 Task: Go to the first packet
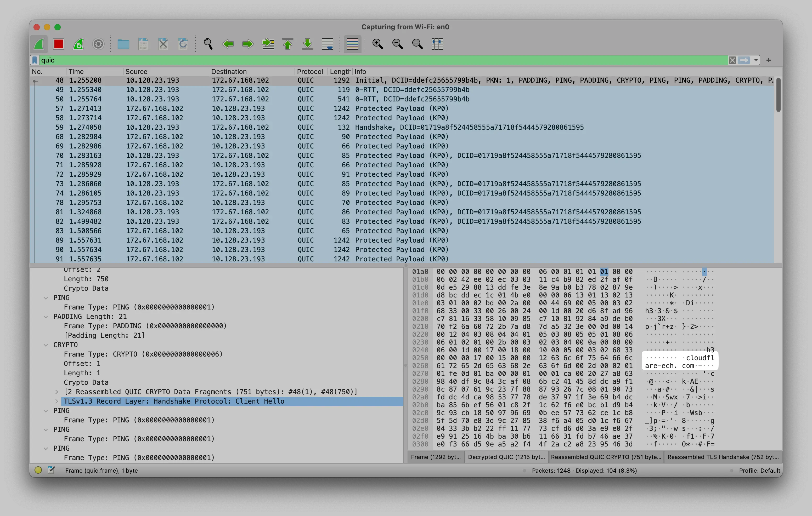(x=288, y=44)
